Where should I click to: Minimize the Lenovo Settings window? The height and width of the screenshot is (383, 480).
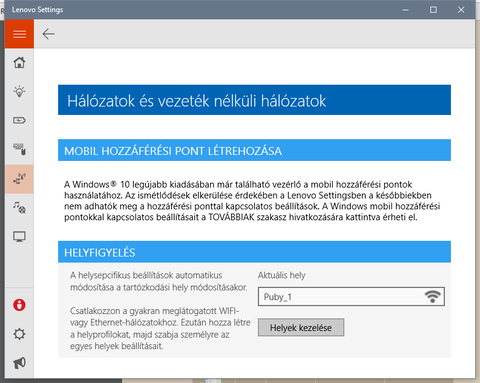coord(405,10)
